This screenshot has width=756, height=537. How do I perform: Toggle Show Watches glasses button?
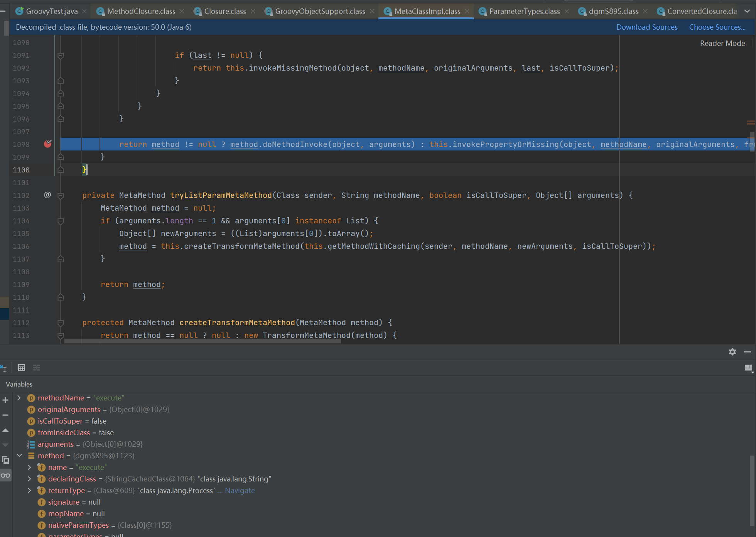5,475
